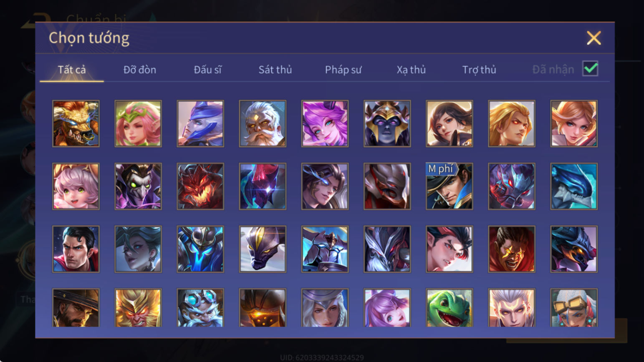Pick the horned bull hero portrait
This screenshot has width=644, height=362.
pyautogui.click(x=76, y=123)
